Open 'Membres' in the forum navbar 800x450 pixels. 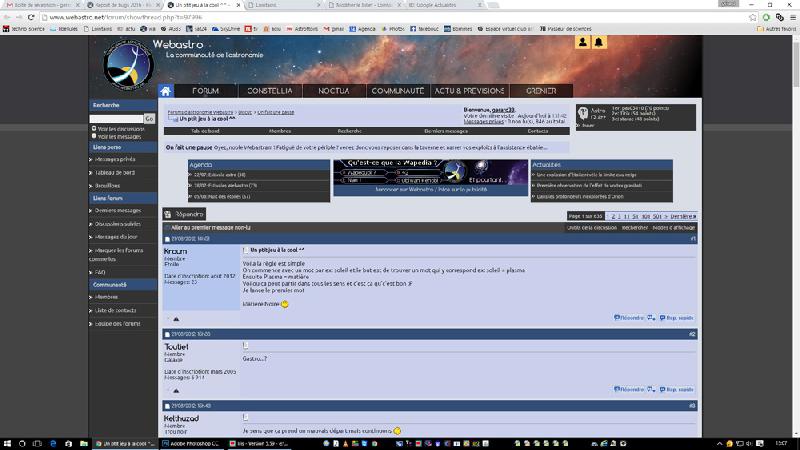coord(280,131)
